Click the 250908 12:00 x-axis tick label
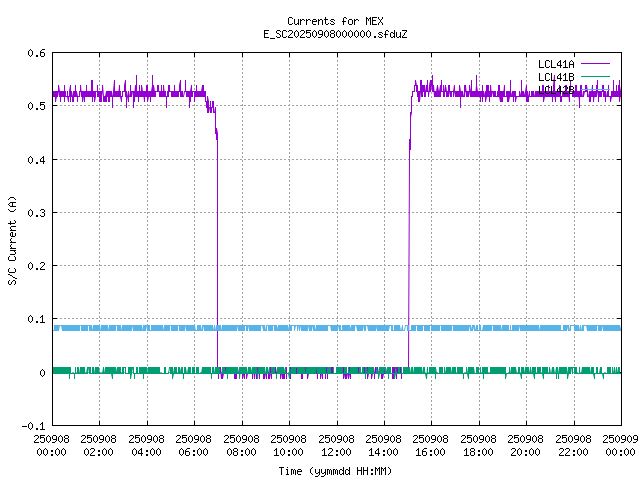Viewport: 640px width, 480px height. (x=336, y=444)
